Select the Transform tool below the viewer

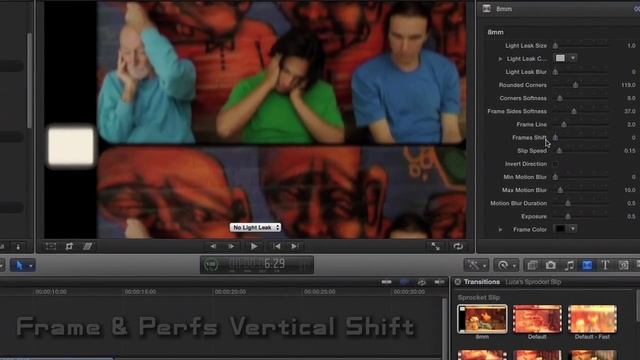(51, 246)
